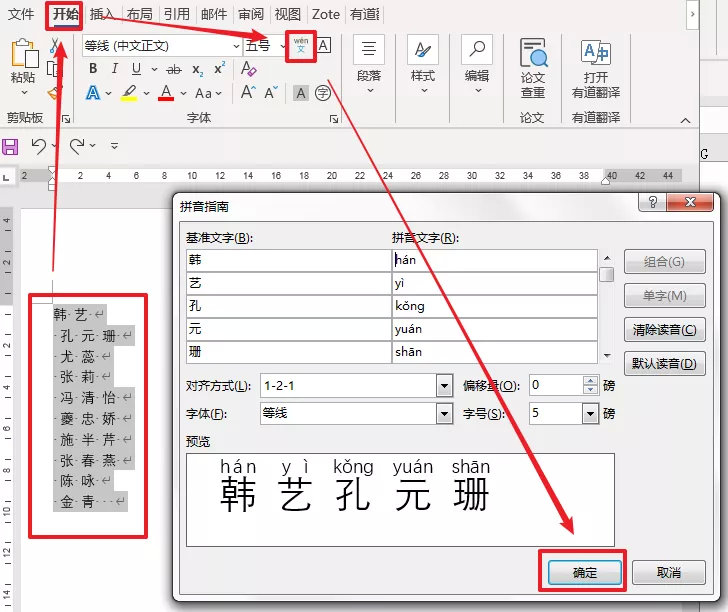Click the Character Border icon

pyautogui.click(x=324, y=46)
